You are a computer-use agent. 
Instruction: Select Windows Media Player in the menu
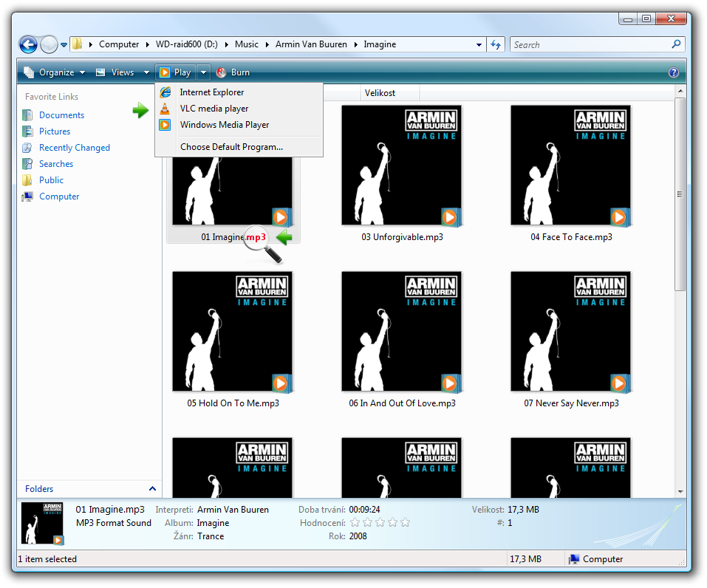[239, 124]
